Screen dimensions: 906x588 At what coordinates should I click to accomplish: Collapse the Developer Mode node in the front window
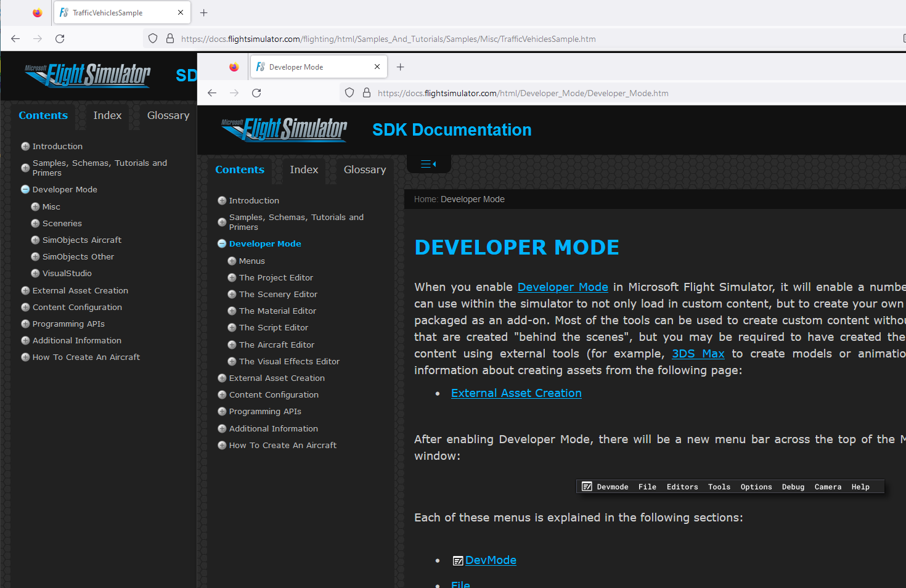coord(222,244)
